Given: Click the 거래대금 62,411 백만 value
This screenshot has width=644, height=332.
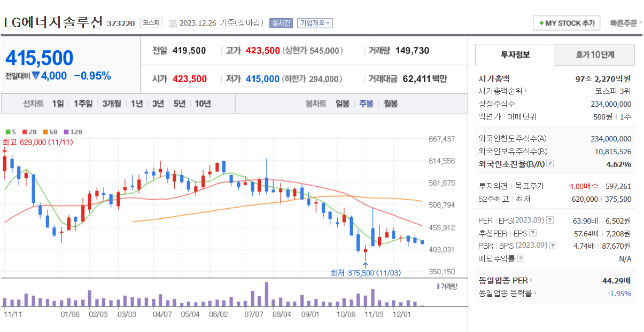Looking at the screenshot, I should (x=424, y=78).
